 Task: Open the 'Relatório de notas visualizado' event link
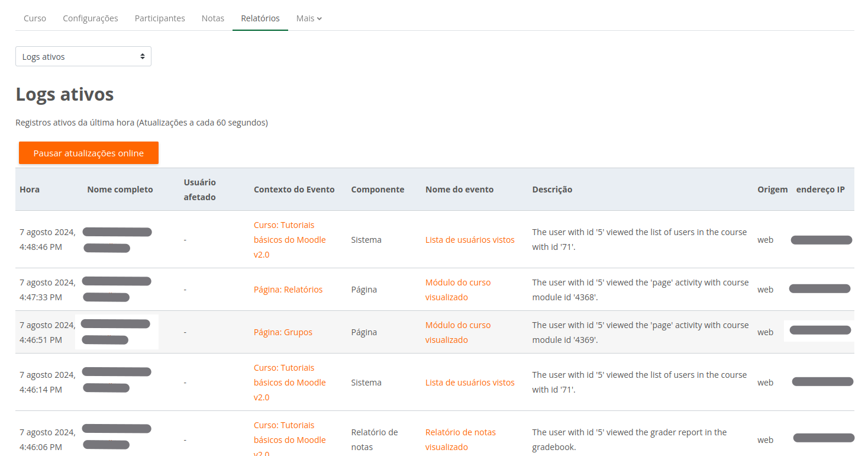[x=461, y=439]
